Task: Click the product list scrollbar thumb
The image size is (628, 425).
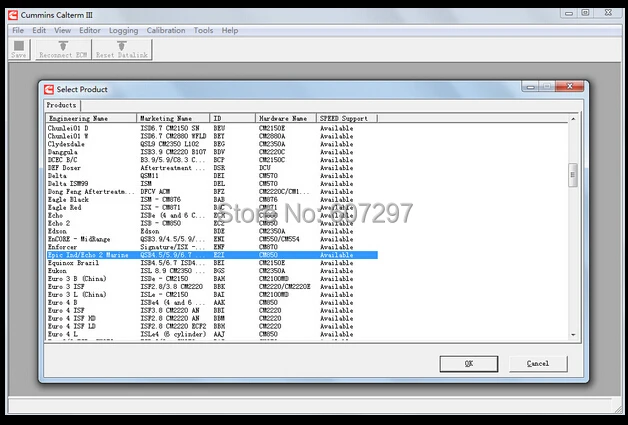Action: pyautogui.click(x=573, y=175)
